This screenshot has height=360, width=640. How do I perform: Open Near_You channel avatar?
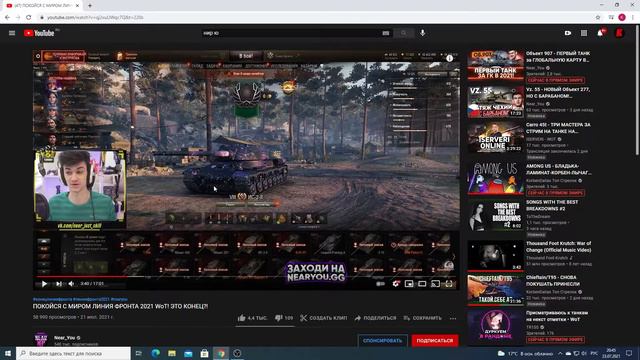41,340
